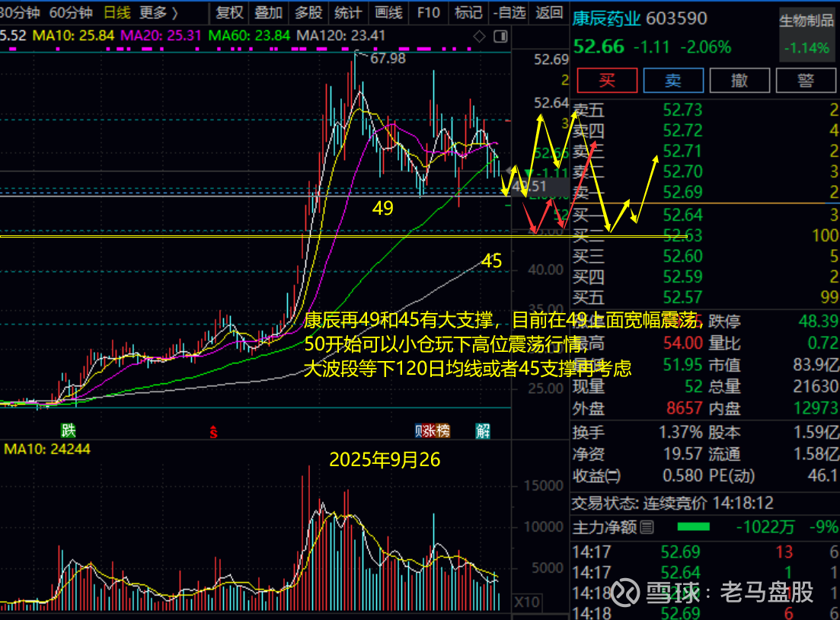Viewport: 840px width, 620px height.
Task: Select the 买二 price 52.63
Action: point(682,236)
